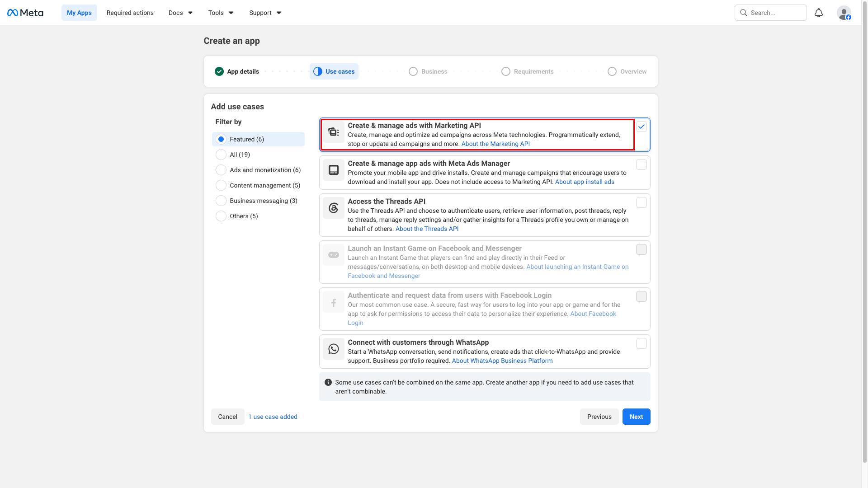Screen dimensions: 868x488
Task: Open the notifications bell
Action: [819, 13]
